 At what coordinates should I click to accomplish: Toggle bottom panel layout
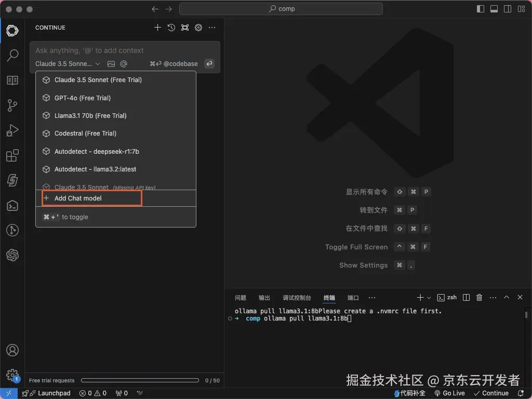pos(494,9)
